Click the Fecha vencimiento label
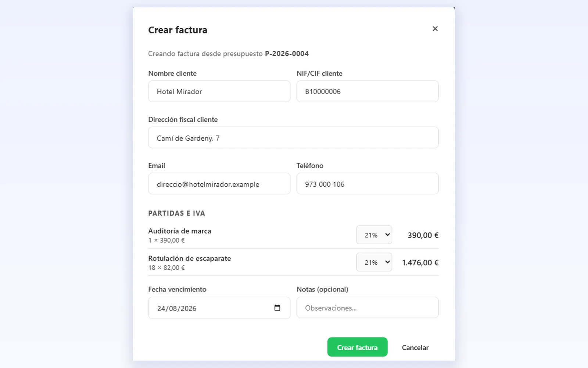Image resolution: width=588 pixels, height=368 pixels. click(177, 289)
